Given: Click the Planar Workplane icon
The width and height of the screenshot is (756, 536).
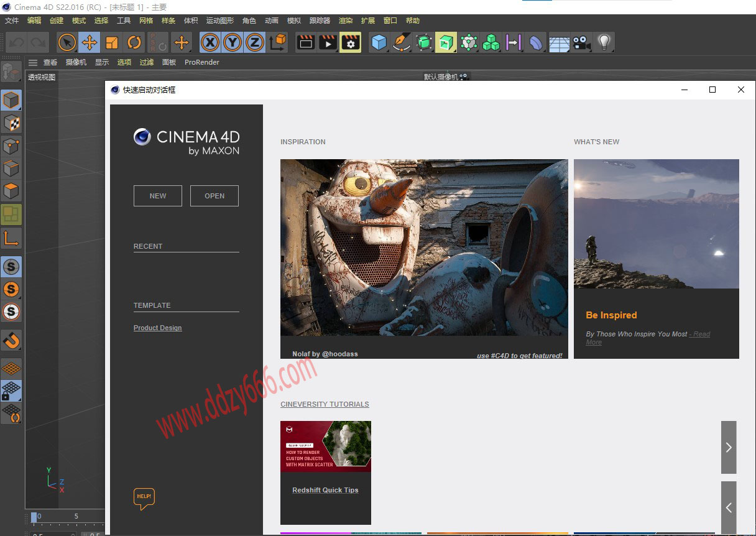Looking at the screenshot, I should coord(11,413).
